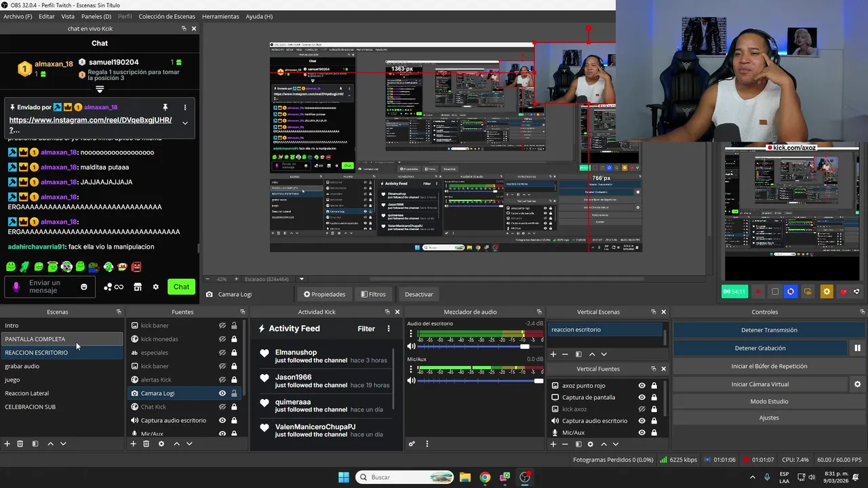Move the scene up in Escenas toolbar
The width and height of the screenshot is (868, 488).
(x=50, y=444)
